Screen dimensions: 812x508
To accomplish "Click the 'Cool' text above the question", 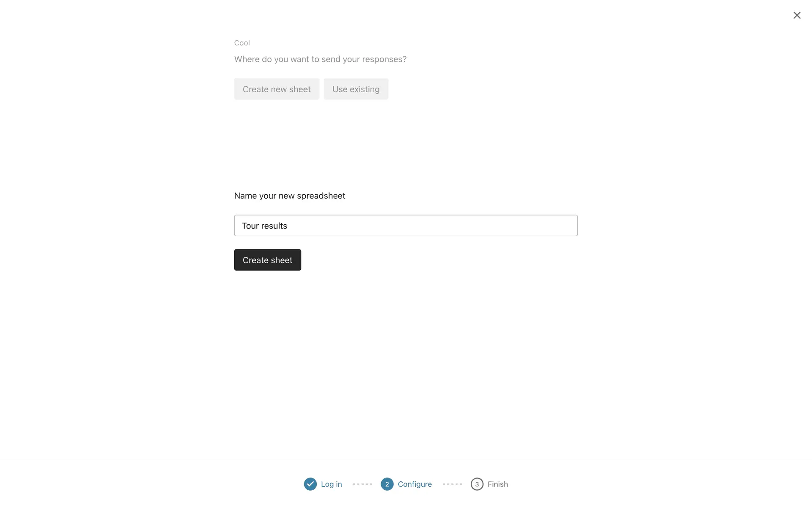I will click(242, 43).
